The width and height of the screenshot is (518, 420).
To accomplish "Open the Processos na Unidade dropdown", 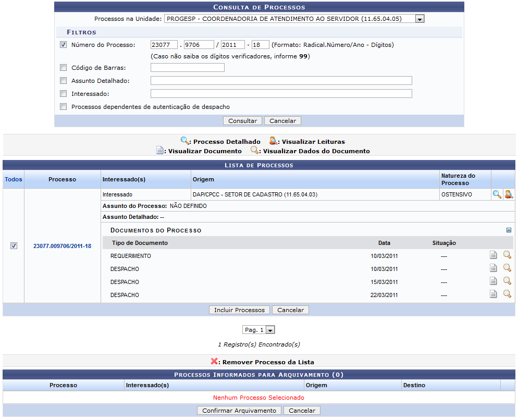I will [x=420, y=19].
